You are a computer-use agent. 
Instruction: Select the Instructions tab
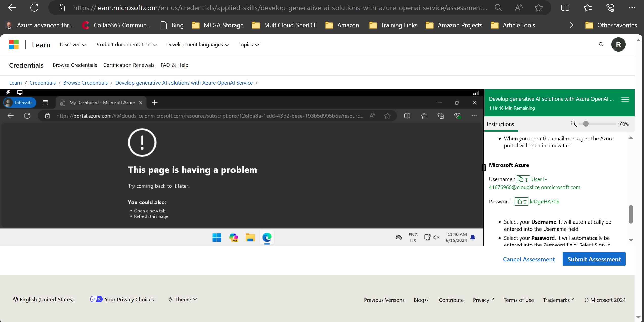pyautogui.click(x=500, y=124)
